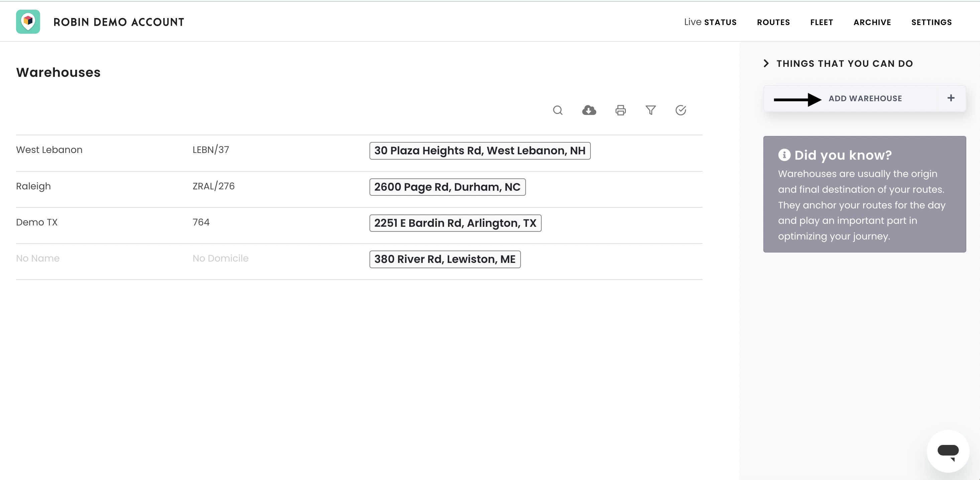Image resolution: width=980 pixels, height=480 pixels.
Task: Click the circled checkmark select icon
Action: click(681, 110)
